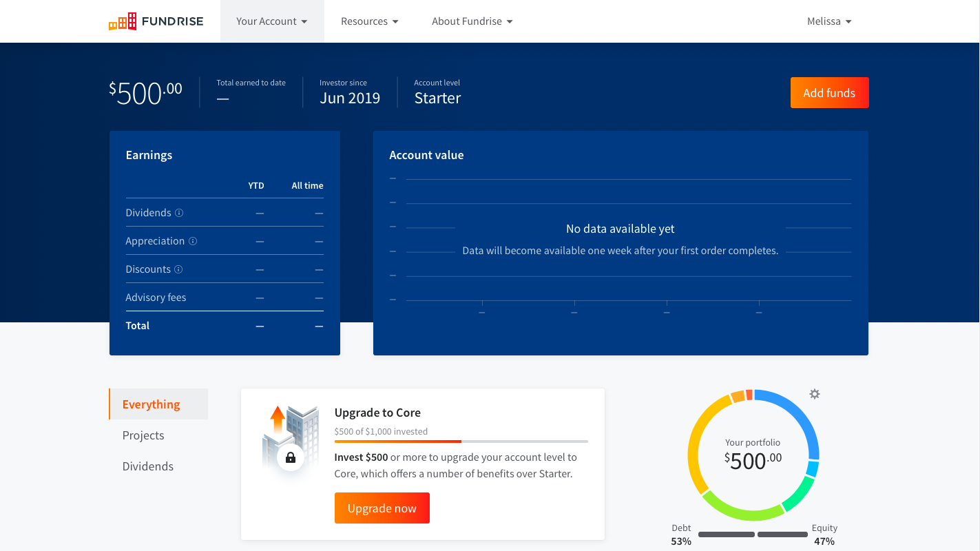This screenshot has width=980, height=551.
Task: Click the Jun 2019 investor since value
Action: tap(350, 98)
